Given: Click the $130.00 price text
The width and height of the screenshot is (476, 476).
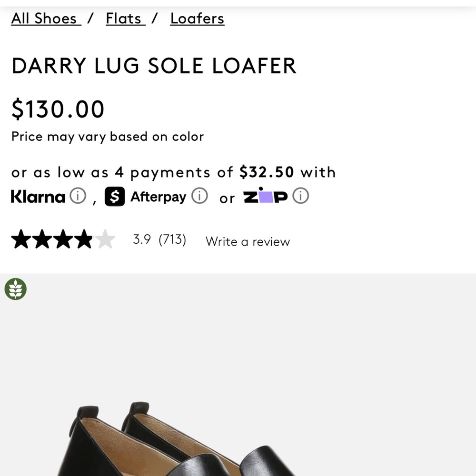Looking at the screenshot, I should click(58, 109).
